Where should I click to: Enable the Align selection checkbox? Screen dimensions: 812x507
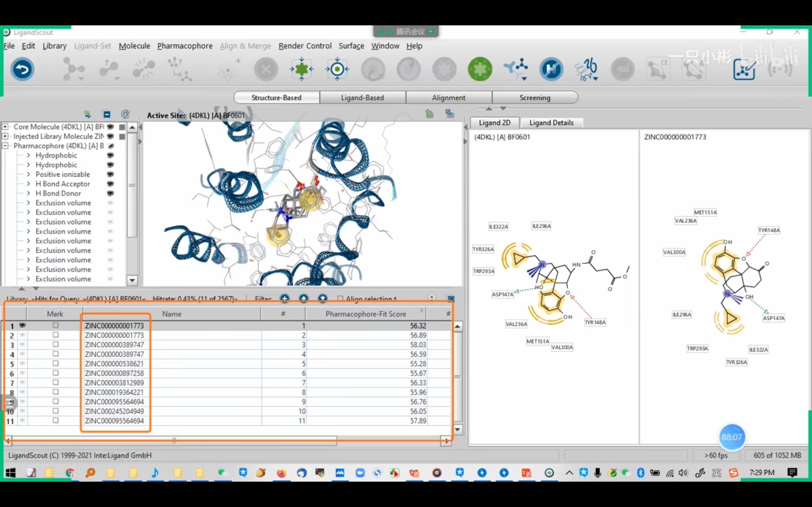[x=340, y=298]
